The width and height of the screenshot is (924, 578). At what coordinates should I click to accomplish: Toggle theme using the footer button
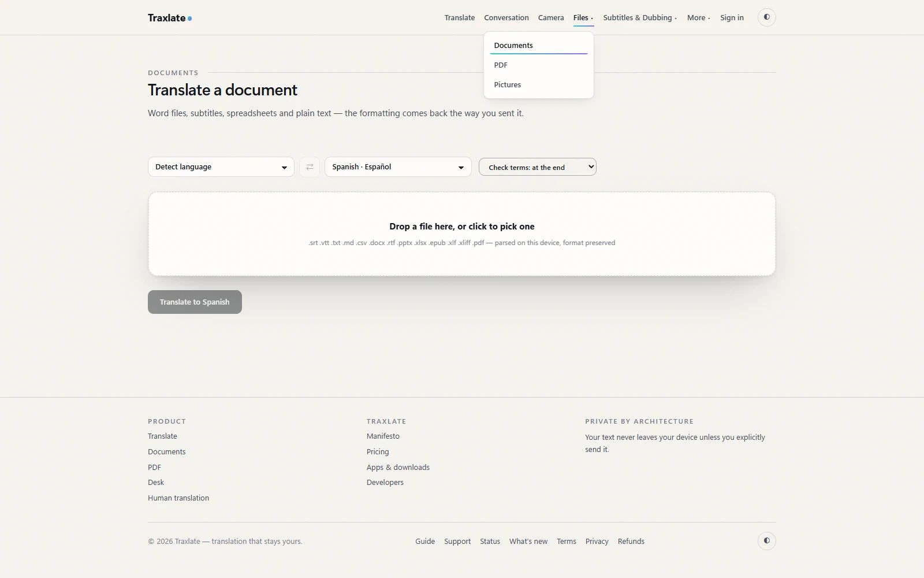(767, 541)
